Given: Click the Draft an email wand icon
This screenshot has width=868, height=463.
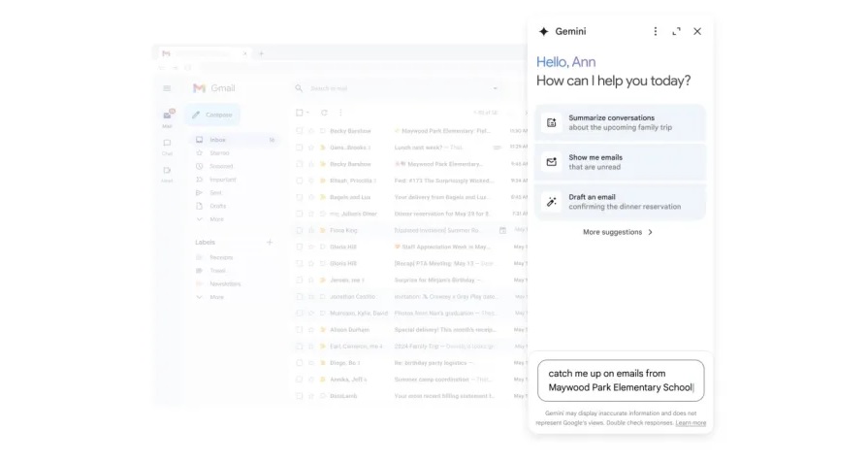Looking at the screenshot, I should tap(552, 202).
